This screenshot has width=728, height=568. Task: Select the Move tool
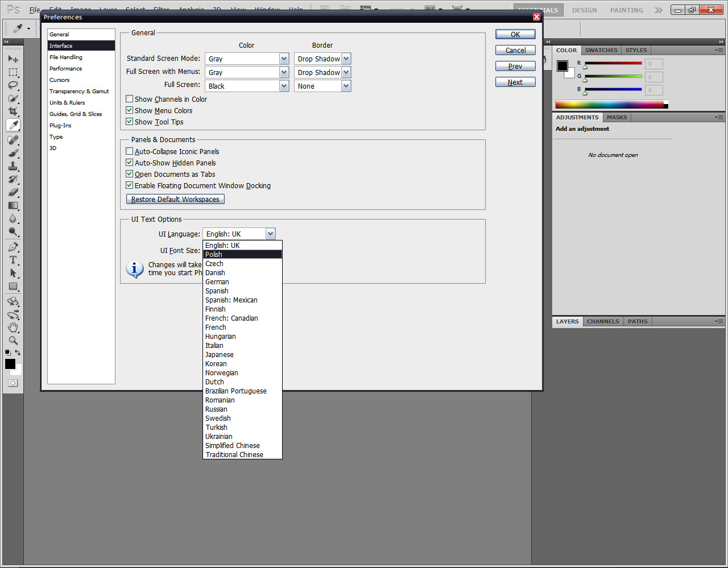click(x=13, y=59)
